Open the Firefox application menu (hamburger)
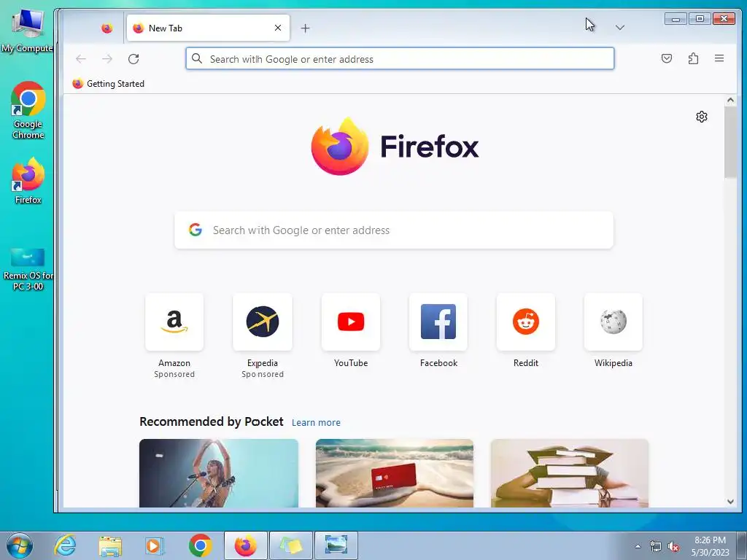This screenshot has width=747, height=560. point(719,58)
